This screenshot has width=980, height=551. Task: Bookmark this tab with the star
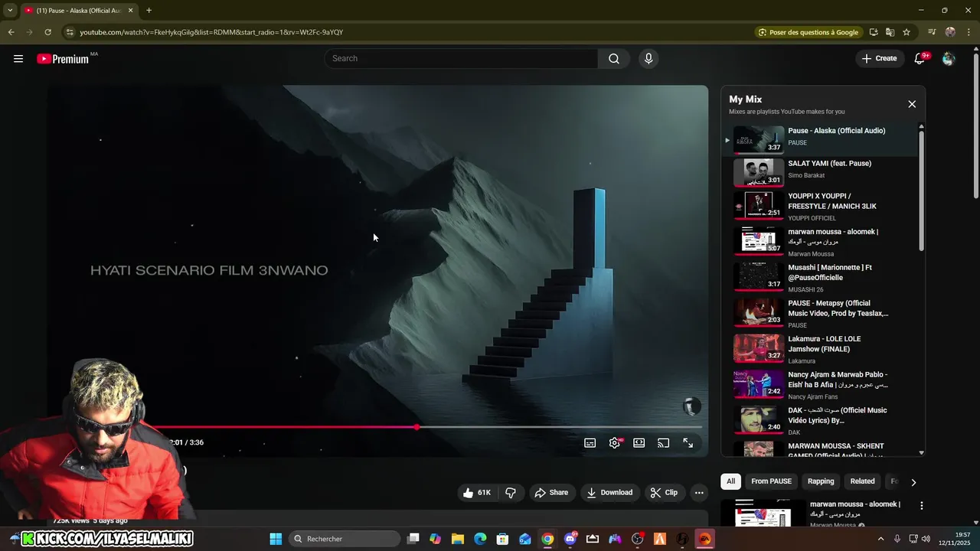[x=906, y=32]
